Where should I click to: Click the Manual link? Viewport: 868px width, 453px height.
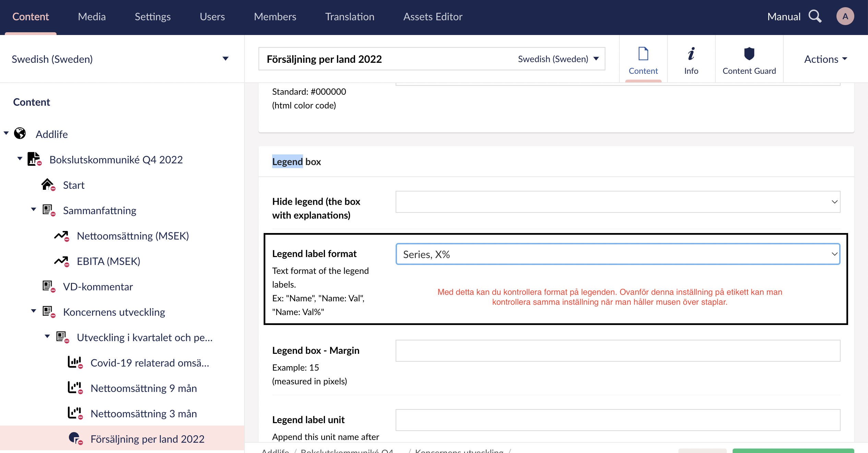[x=784, y=16]
